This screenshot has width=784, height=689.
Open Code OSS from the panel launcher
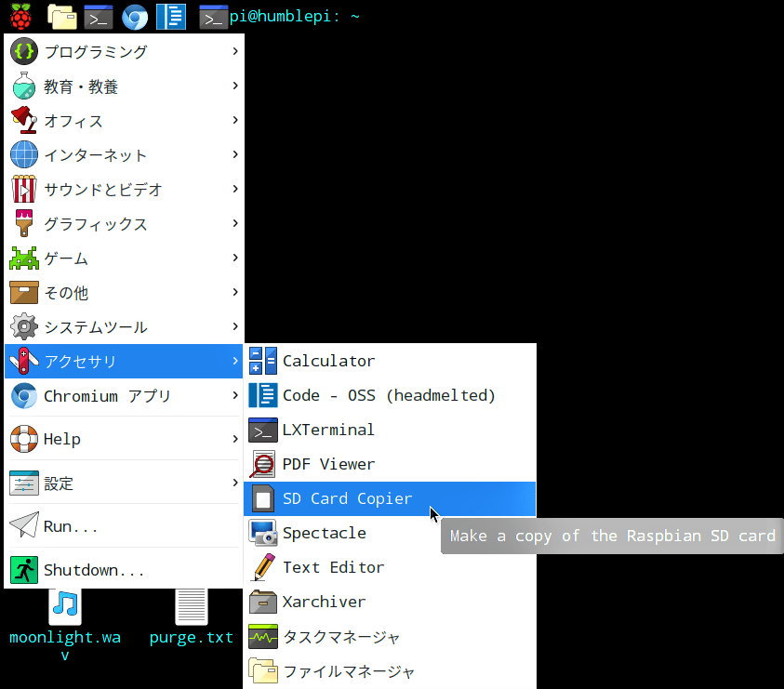[x=171, y=17]
